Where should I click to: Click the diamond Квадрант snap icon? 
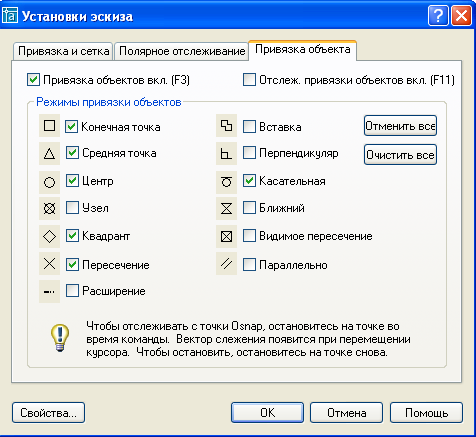(49, 236)
